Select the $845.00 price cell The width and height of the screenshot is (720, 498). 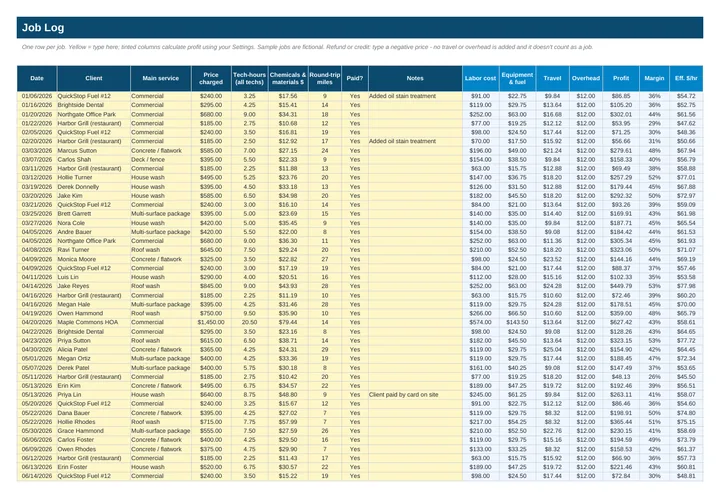(x=211, y=286)
